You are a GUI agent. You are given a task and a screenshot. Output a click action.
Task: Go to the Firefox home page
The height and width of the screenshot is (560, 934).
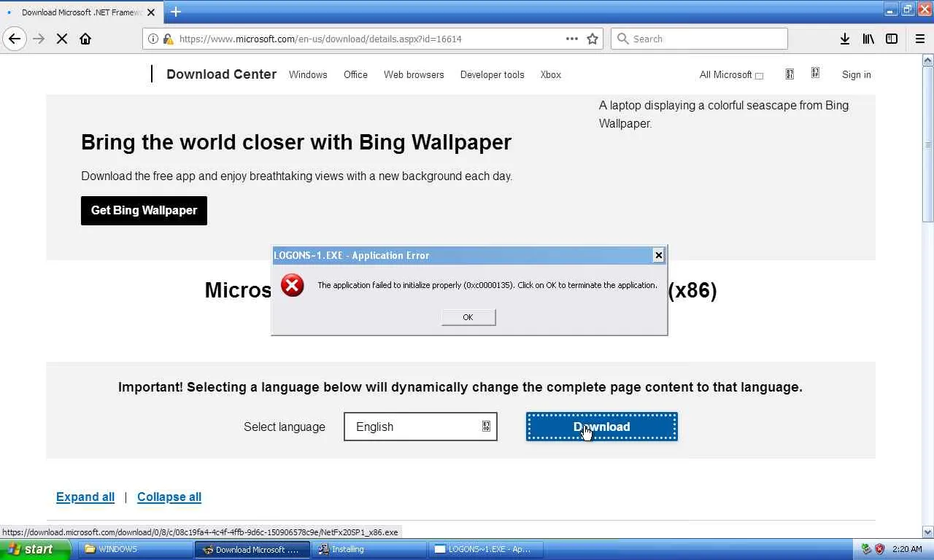pos(85,39)
